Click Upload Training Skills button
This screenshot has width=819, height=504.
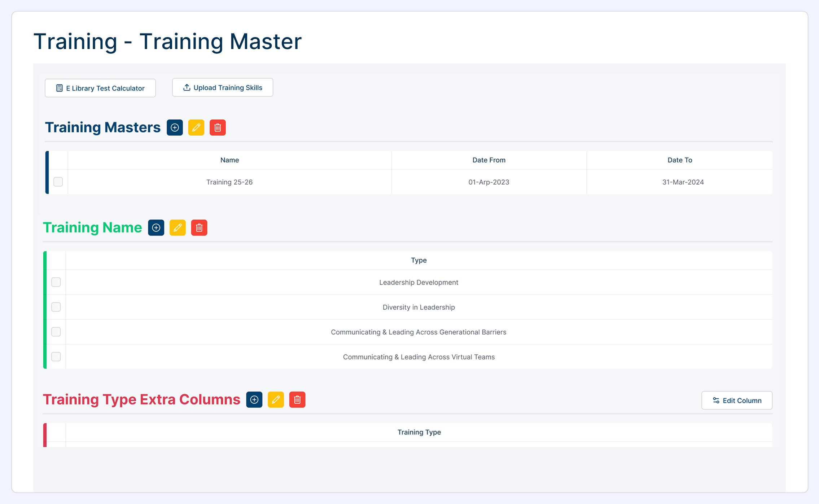tap(223, 88)
